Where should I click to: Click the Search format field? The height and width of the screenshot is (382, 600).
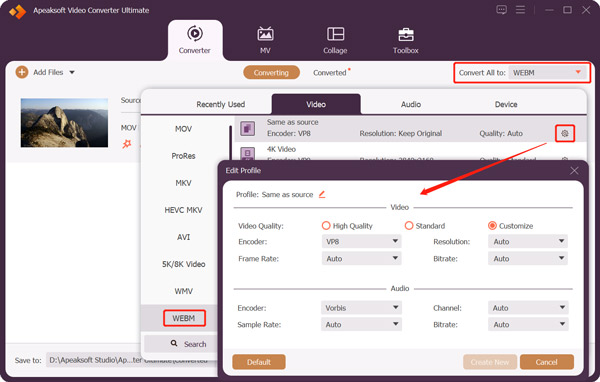tap(181, 344)
